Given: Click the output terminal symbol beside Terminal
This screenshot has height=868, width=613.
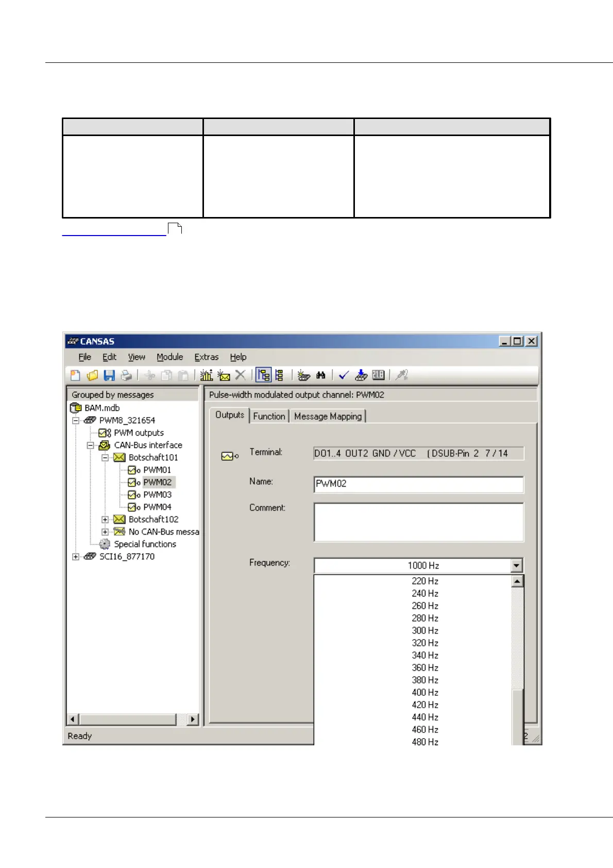Looking at the screenshot, I should (x=230, y=456).
